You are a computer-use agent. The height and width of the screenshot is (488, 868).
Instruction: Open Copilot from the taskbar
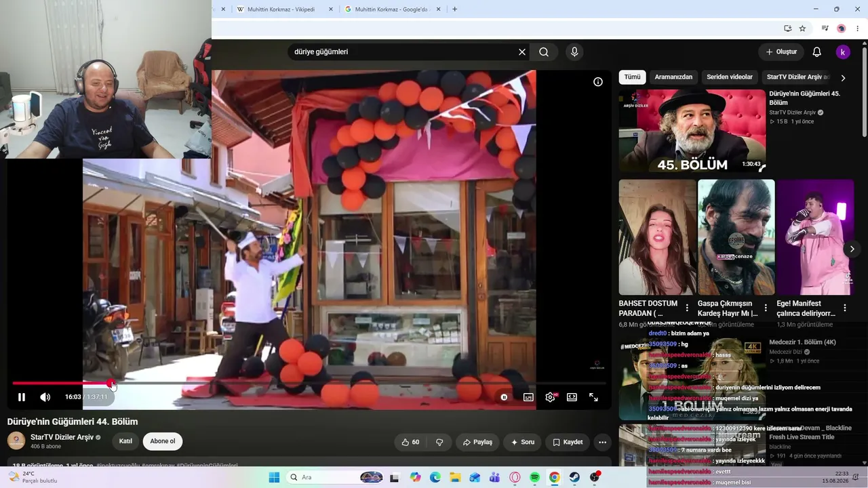[x=416, y=477]
